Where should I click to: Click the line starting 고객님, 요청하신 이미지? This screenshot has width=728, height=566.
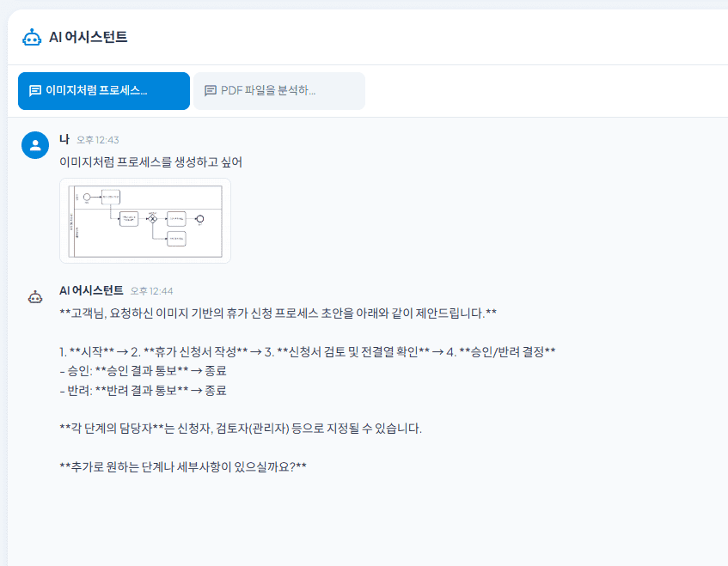278,313
